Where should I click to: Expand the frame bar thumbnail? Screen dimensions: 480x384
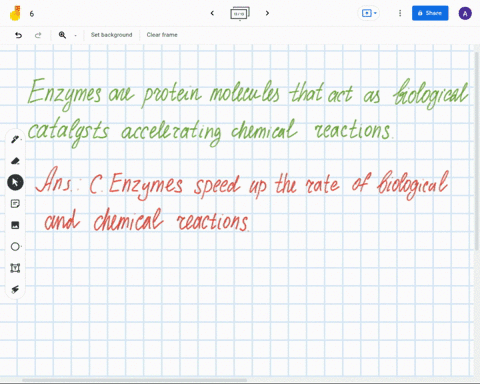pos(240,13)
